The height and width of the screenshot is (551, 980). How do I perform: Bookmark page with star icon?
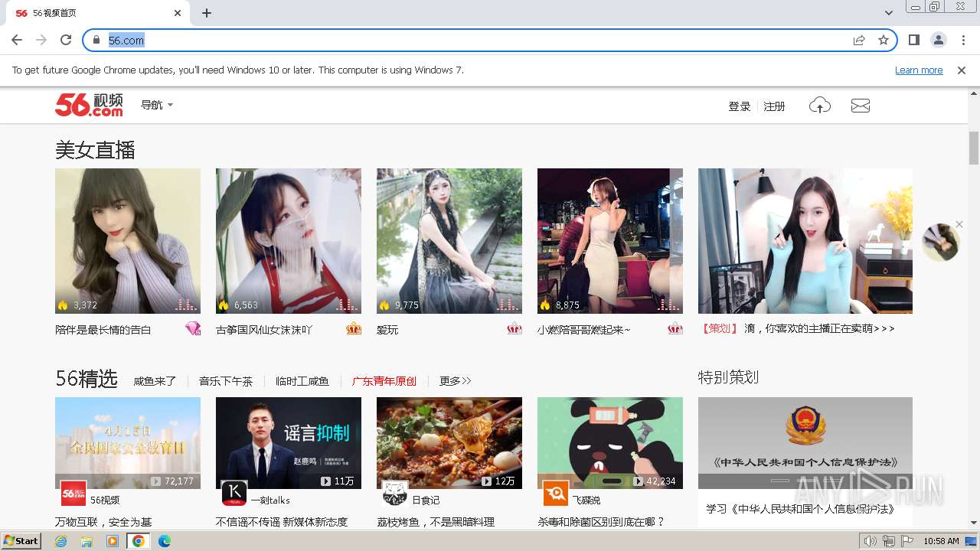coord(884,40)
